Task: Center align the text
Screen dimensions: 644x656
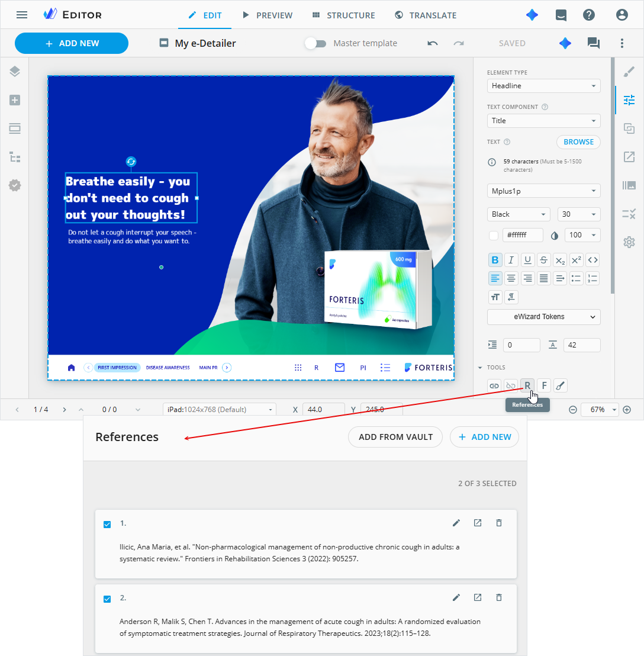Action: pyautogui.click(x=511, y=278)
